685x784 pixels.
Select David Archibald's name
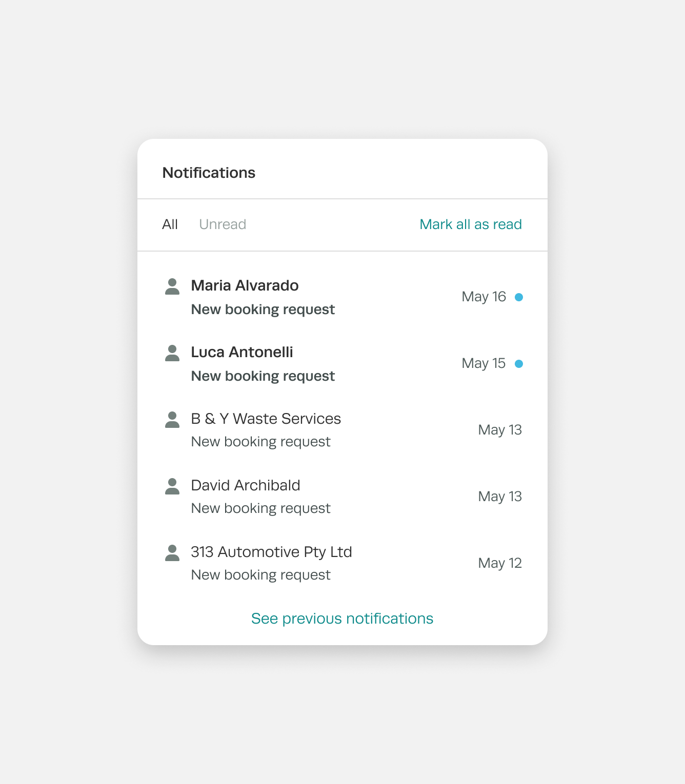pyautogui.click(x=246, y=485)
